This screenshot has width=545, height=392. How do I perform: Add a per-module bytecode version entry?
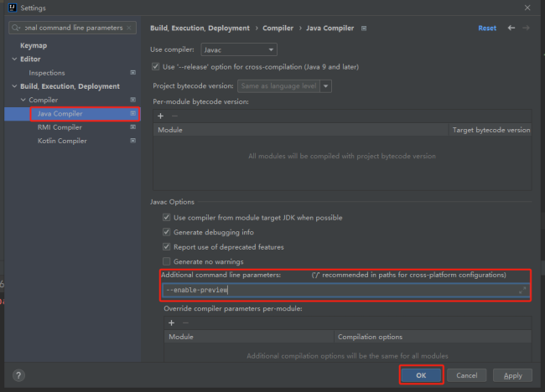(x=161, y=116)
